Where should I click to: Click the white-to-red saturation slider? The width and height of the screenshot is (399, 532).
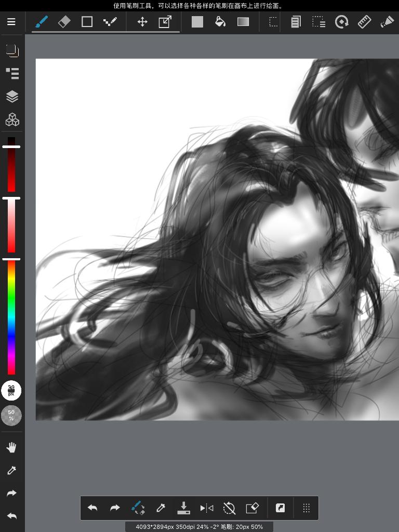coord(11,225)
